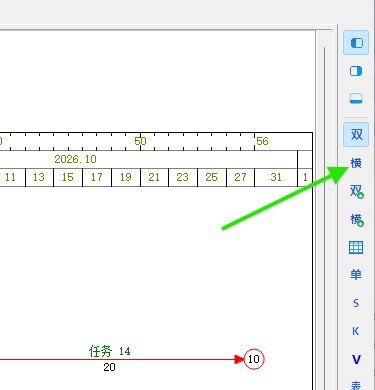The height and width of the screenshot is (390, 375).
Task: Click the 双 icon with green badge
Action: tap(356, 191)
